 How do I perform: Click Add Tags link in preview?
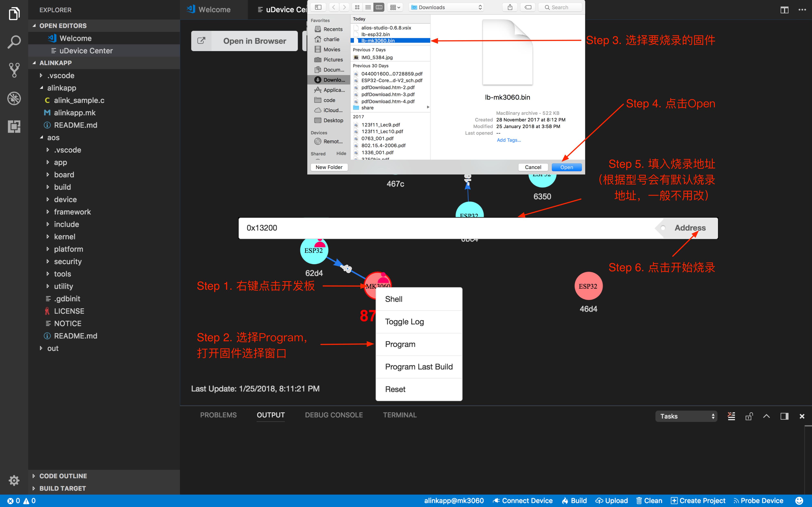point(509,140)
